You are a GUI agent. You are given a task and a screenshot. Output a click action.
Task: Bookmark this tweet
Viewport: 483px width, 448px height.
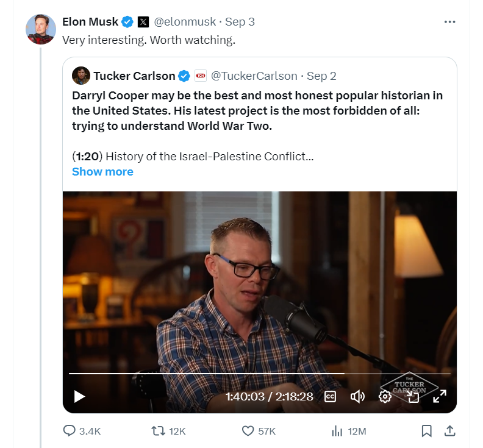click(427, 431)
